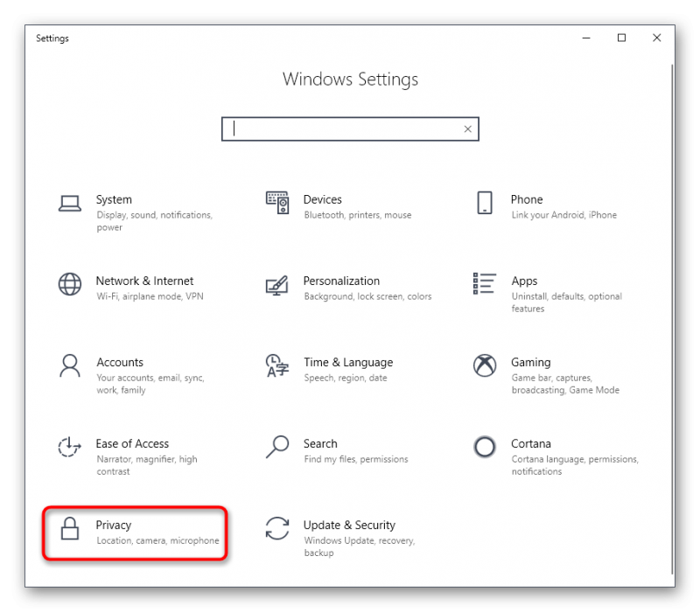Screen dimensions: 700x612
Task: Click 'Link your Android, iPhone' description
Action: [x=563, y=215]
